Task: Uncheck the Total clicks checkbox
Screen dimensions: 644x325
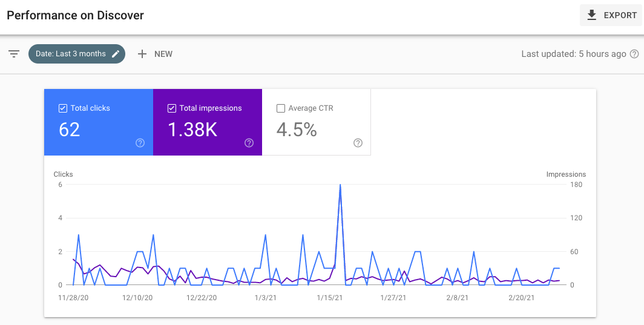Action: coord(63,108)
